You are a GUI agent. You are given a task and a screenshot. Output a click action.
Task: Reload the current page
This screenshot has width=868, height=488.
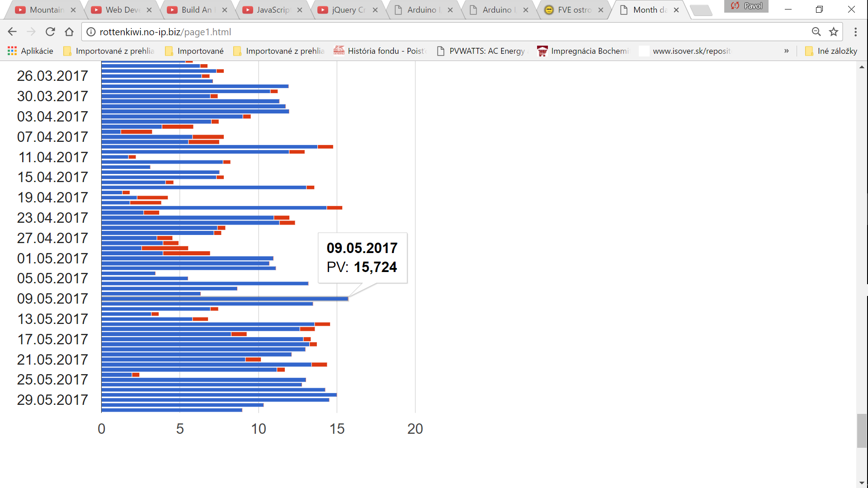coord(50,32)
